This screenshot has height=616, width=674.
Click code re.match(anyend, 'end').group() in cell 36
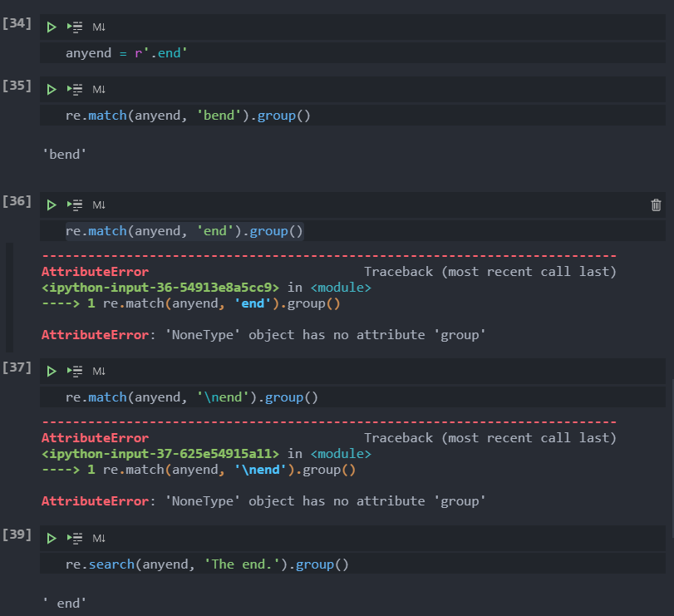(x=184, y=231)
